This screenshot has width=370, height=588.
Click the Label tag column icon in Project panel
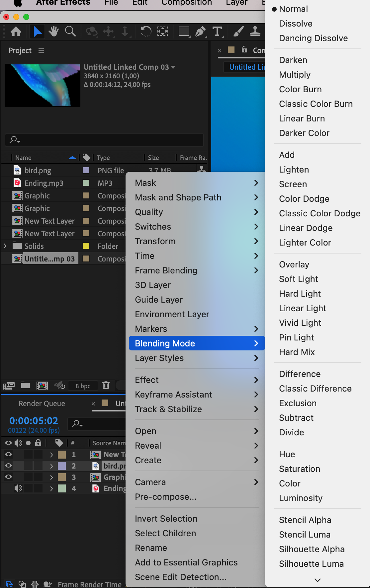coord(86,157)
